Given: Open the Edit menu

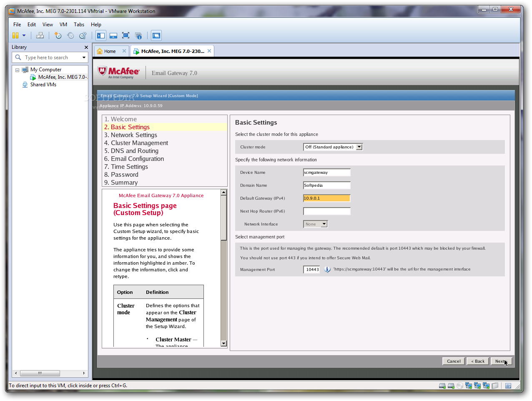Looking at the screenshot, I should (32, 25).
